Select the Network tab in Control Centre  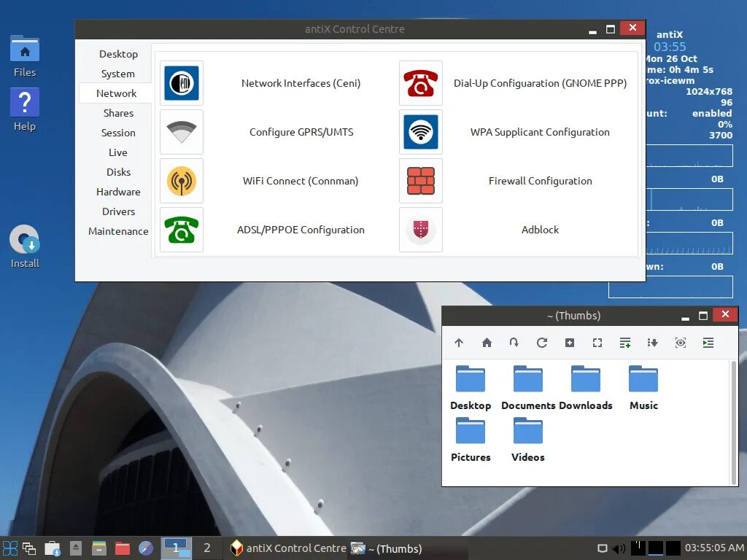tap(116, 93)
